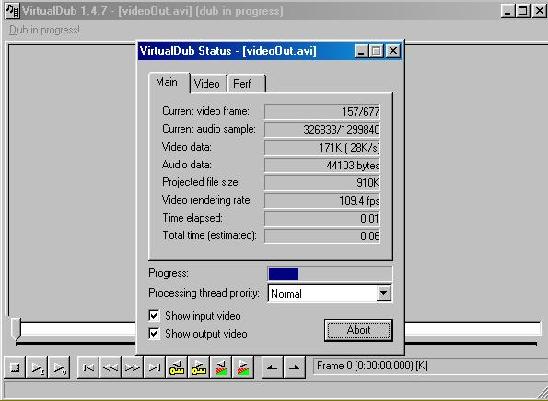Click the mark-out selection end icon
Viewport: 548px width, 401px height.
coord(294,367)
